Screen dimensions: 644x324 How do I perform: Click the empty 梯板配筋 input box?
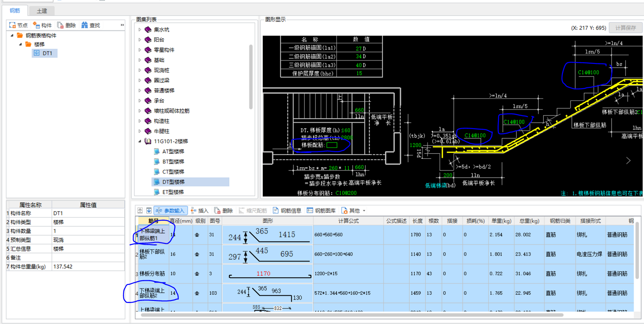click(x=332, y=145)
